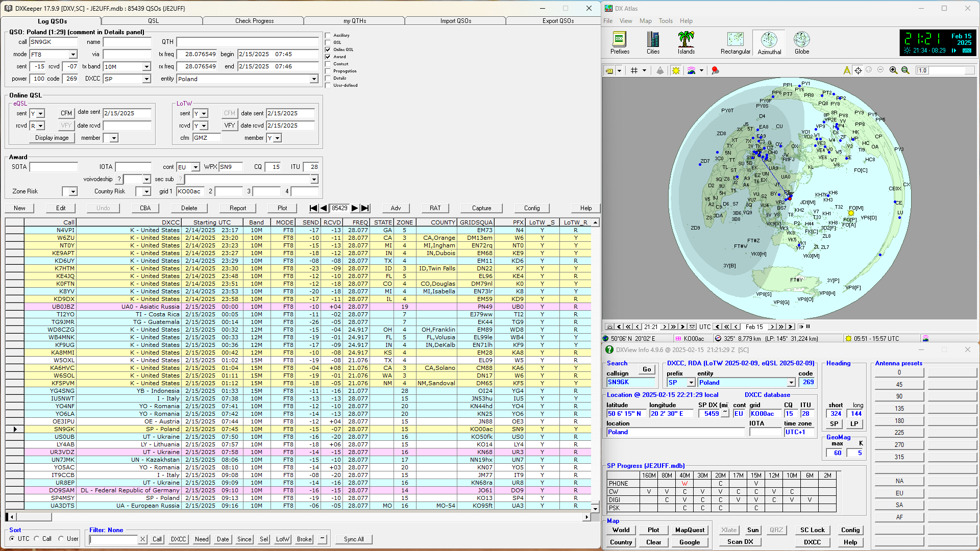Select the Call sort radio button
Screen dimensions: 980x551
tap(36, 539)
